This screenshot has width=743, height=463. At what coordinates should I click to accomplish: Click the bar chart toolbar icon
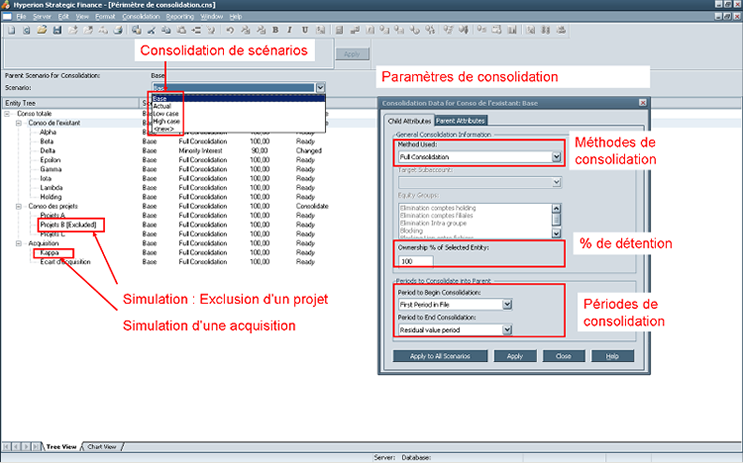pyautogui.click(x=512, y=30)
